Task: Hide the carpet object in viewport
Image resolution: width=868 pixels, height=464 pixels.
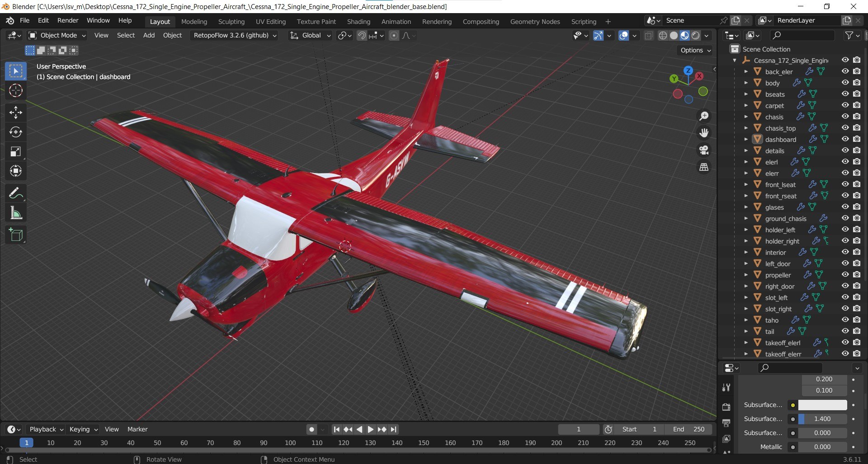Action: coord(845,105)
